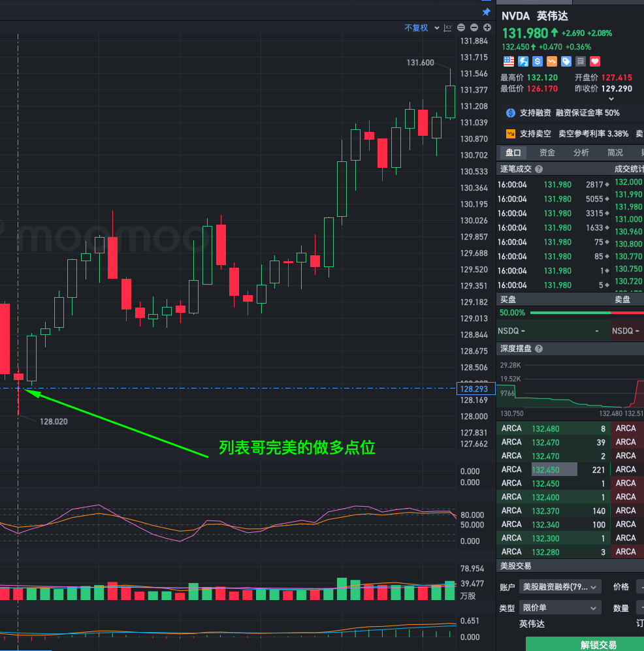Click the 成交统计 header link

[x=629, y=169]
